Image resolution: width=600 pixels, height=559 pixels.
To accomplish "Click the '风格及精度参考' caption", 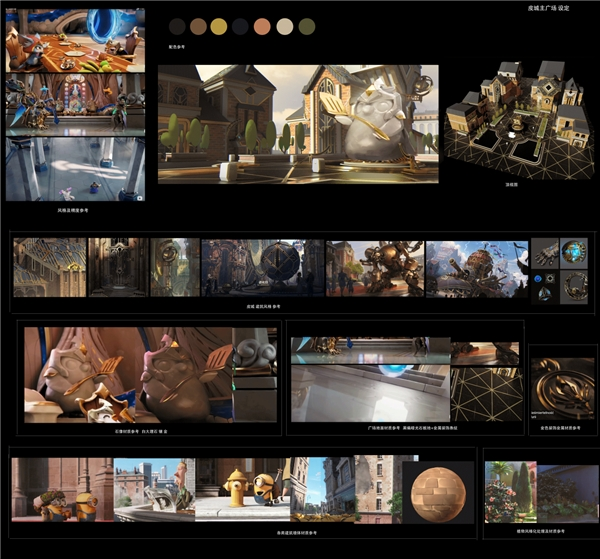I will pos(73,210).
